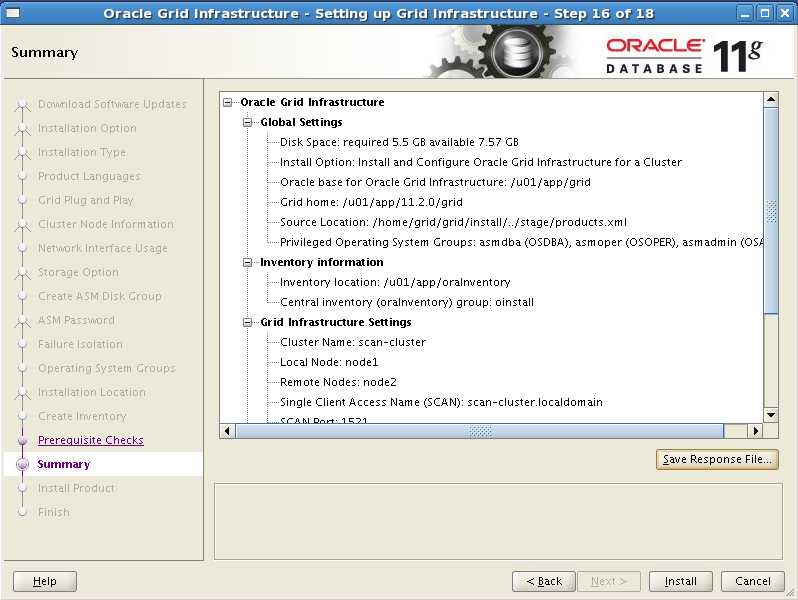Select the Cluster Name scan-cluster row

coord(353,342)
